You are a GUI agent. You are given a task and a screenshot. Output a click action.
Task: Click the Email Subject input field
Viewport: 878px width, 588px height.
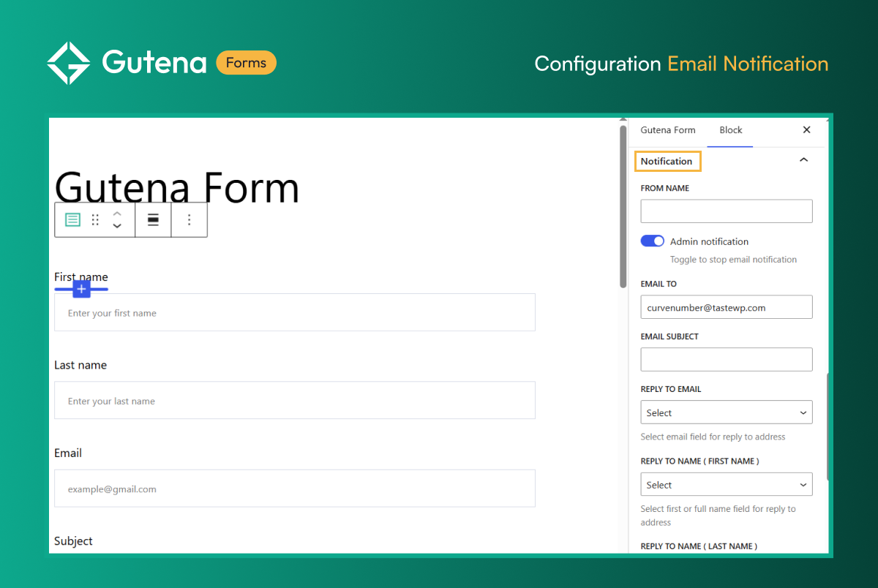[x=727, y=359]
